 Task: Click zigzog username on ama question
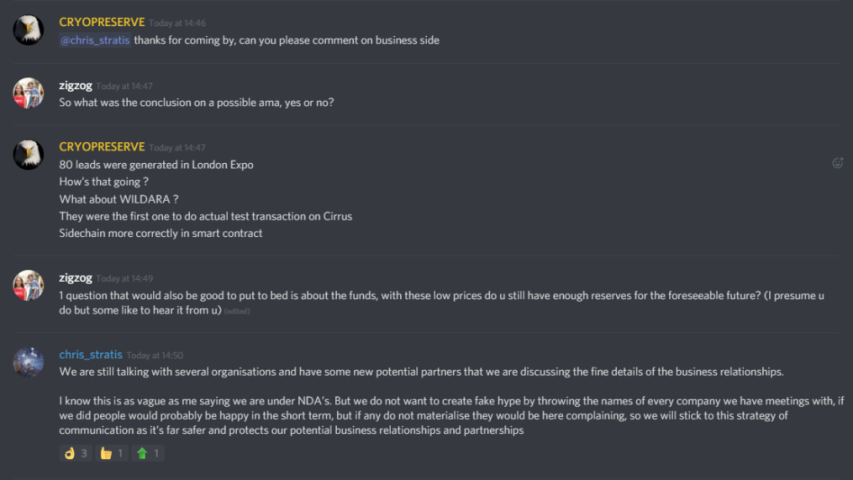[x=76, y=85]
